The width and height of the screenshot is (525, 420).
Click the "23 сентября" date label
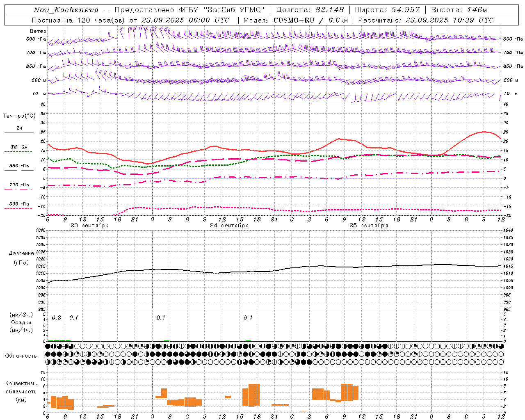90,226
